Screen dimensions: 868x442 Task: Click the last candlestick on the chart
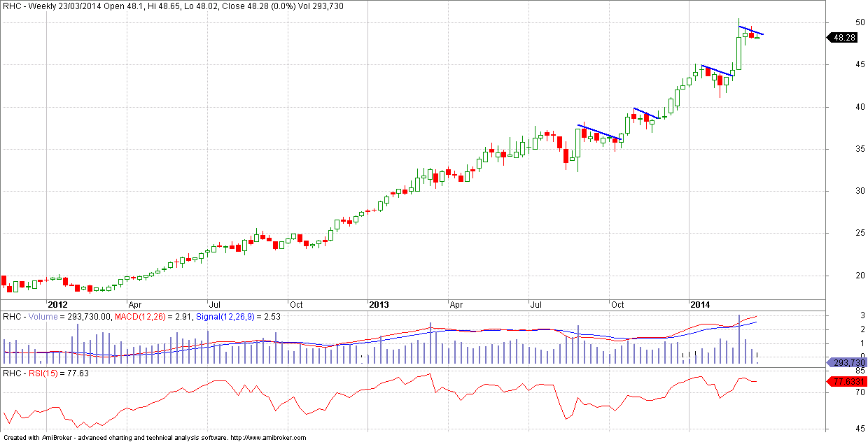point(757,37)
